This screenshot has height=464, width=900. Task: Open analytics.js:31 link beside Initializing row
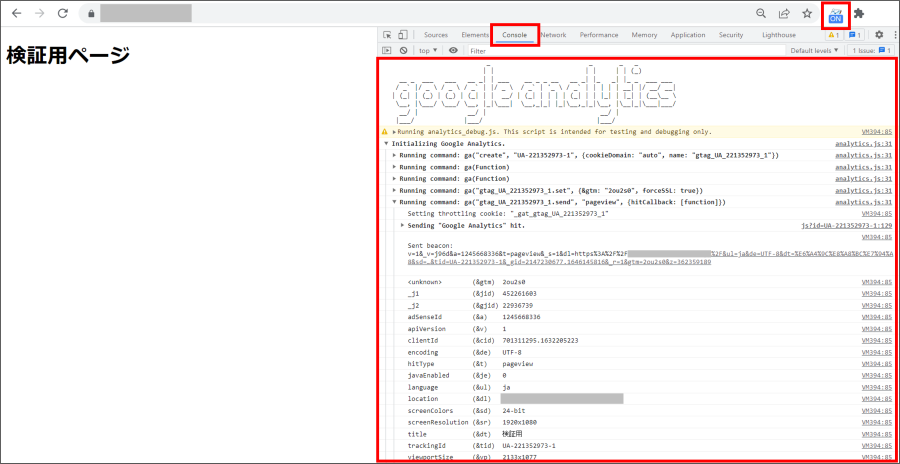864,144
